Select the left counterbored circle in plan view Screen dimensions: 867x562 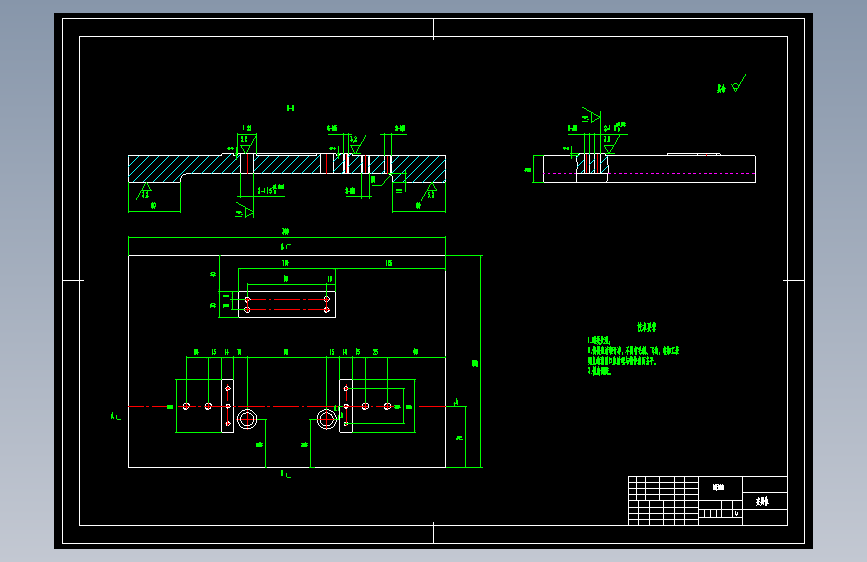pos(247,419)
